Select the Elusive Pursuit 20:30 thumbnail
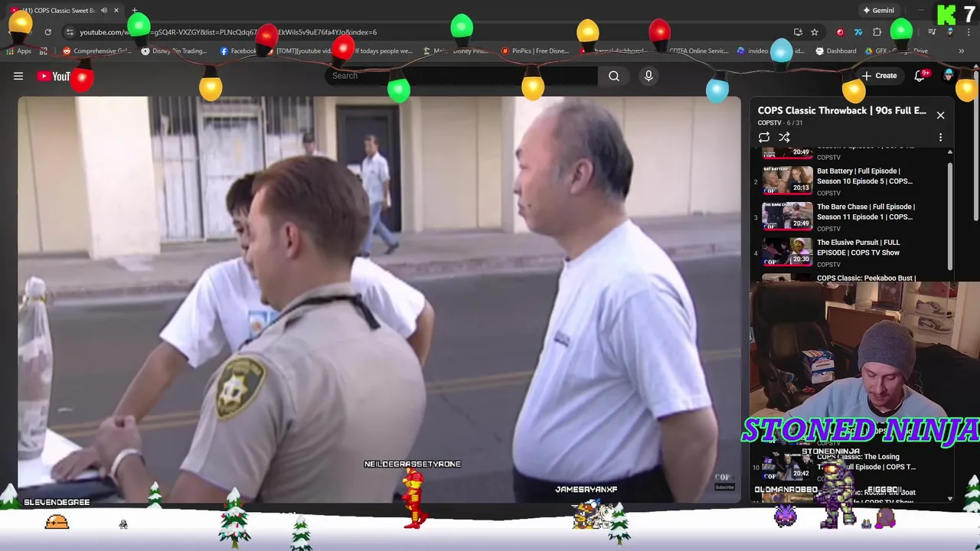This screenshot has width=980, height=551. [x=787, y=252]
